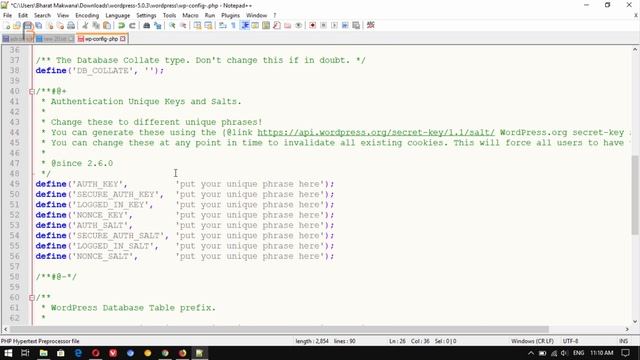Click the Zoom In toolbar icon
This screenshot has height=360, width=640.
(x=173, y=25)
